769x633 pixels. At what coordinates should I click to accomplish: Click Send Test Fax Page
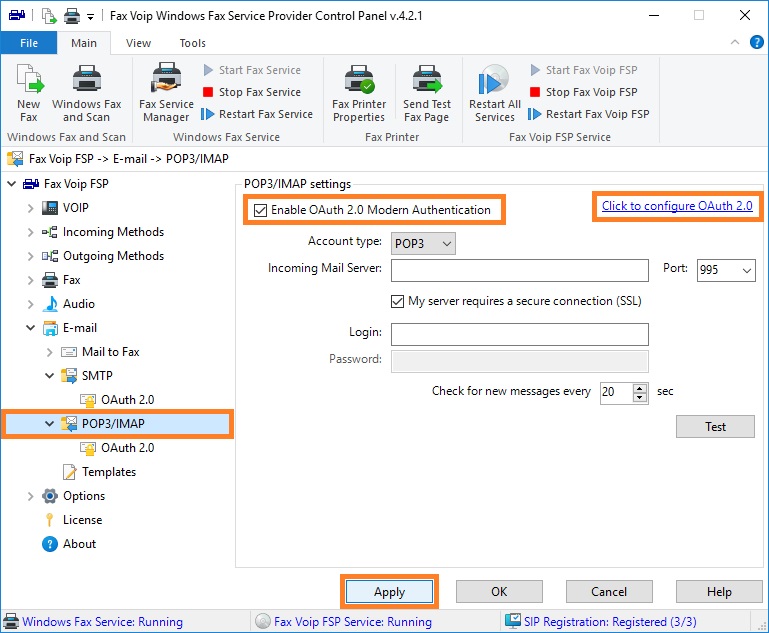point(427,93)
